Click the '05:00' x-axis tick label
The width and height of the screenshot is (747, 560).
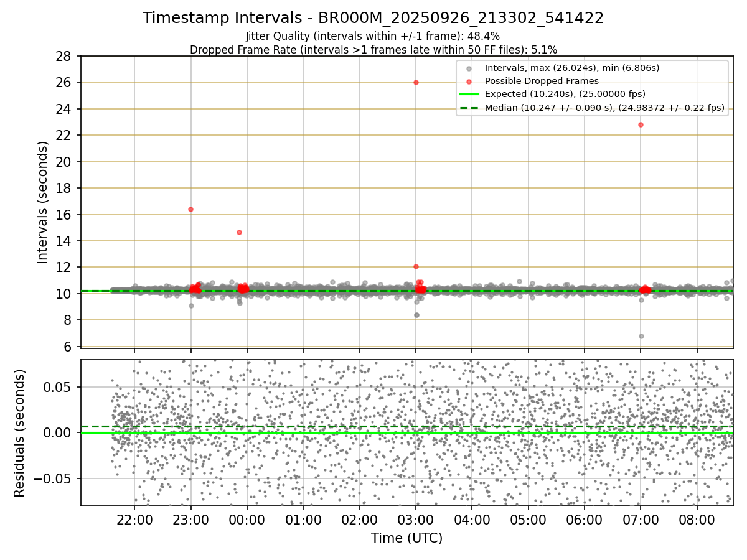pos(528,520)
